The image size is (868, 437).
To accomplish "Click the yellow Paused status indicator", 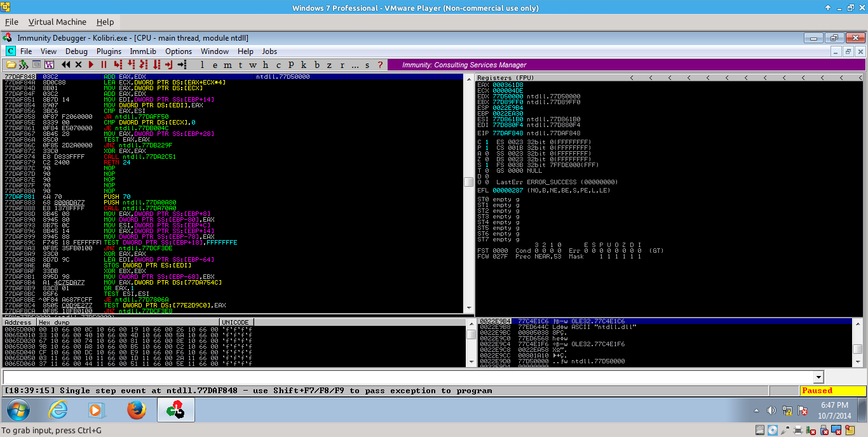I will (832, 391).
